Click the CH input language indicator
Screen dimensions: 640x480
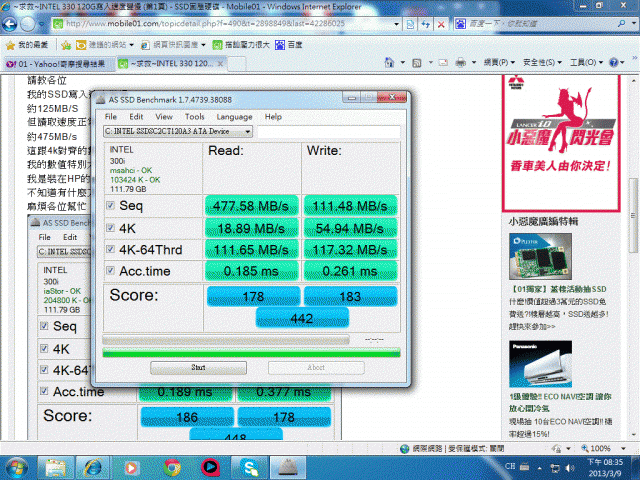(x=510, y=466)
